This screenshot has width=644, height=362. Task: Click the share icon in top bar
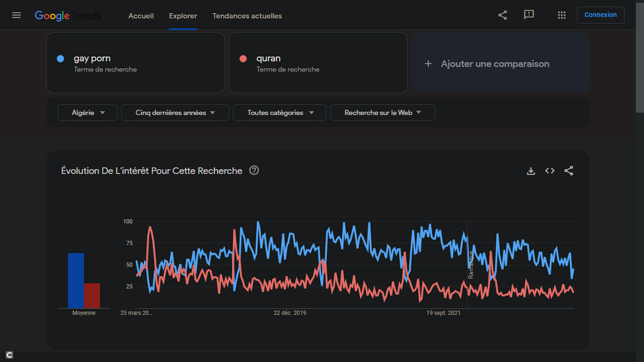tap(502, 15)
